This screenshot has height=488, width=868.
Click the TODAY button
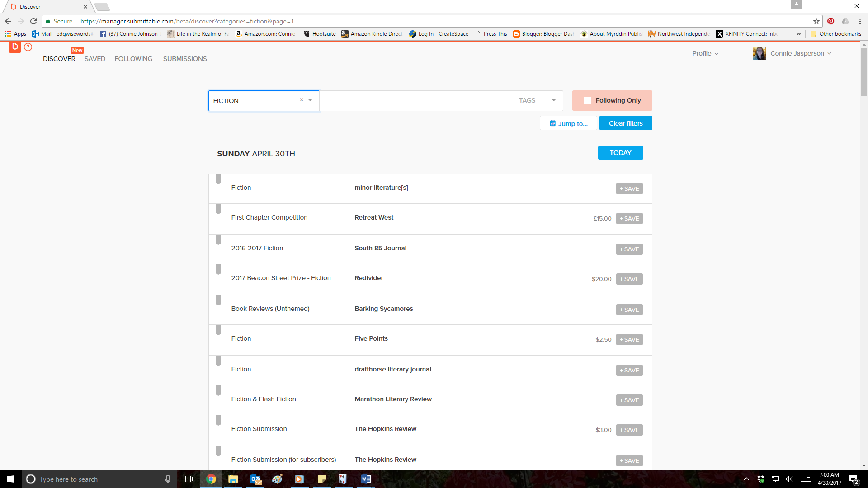(x=620, y=153)
